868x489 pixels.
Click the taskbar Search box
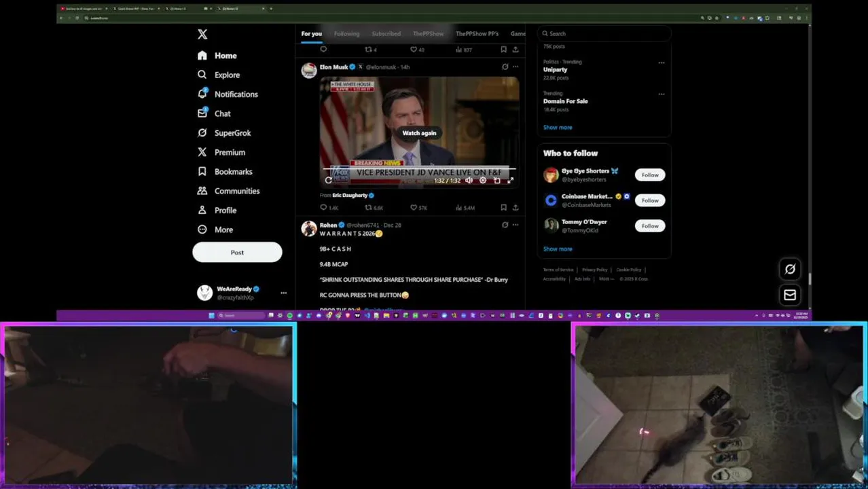coord(241,315)
